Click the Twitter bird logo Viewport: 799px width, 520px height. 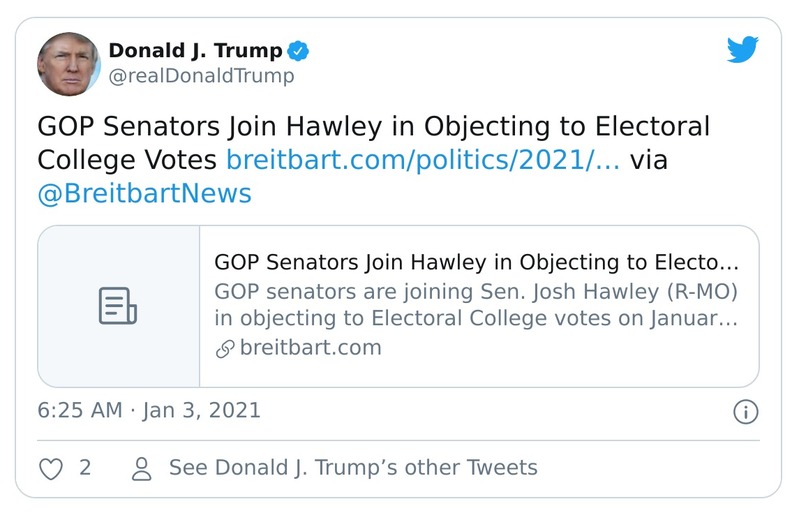point(743,49)
